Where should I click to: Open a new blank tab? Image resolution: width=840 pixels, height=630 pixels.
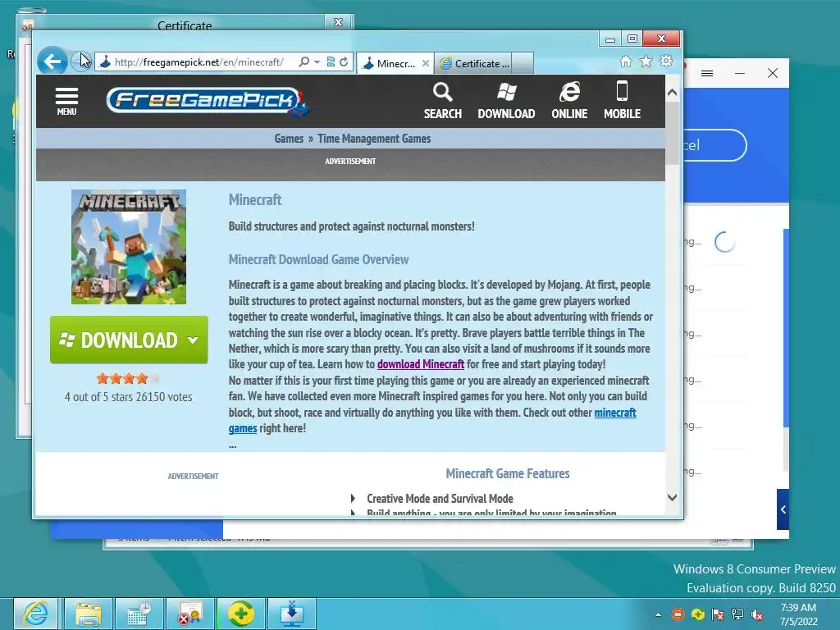click(523, 63)
